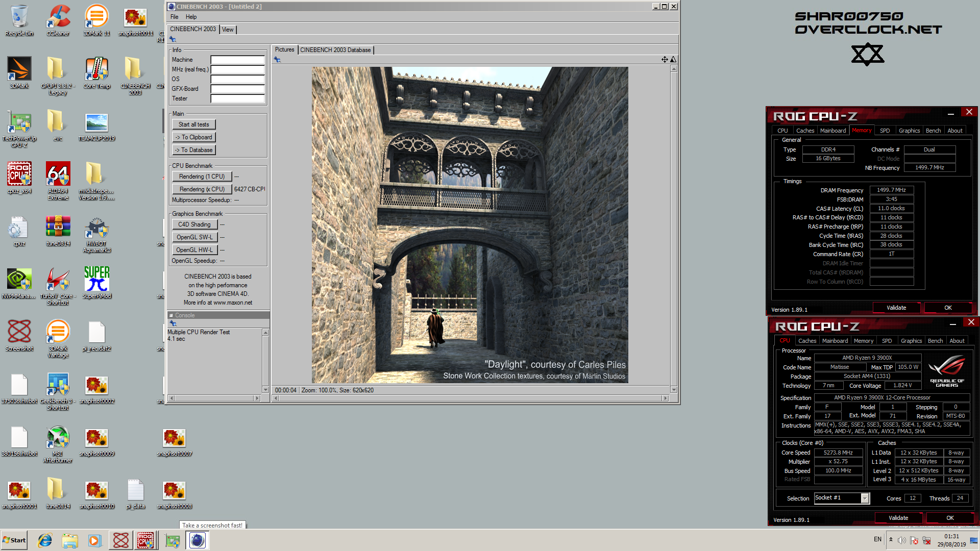Open Windows Explorer taskbar icon
Screen dimensions: 980x551
pyautogui.click(x=70, y=540)
